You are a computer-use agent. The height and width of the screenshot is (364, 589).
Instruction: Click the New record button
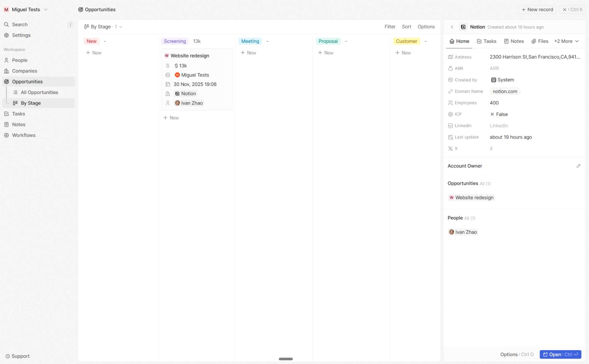pyautogui.click(x=537, y=9)
